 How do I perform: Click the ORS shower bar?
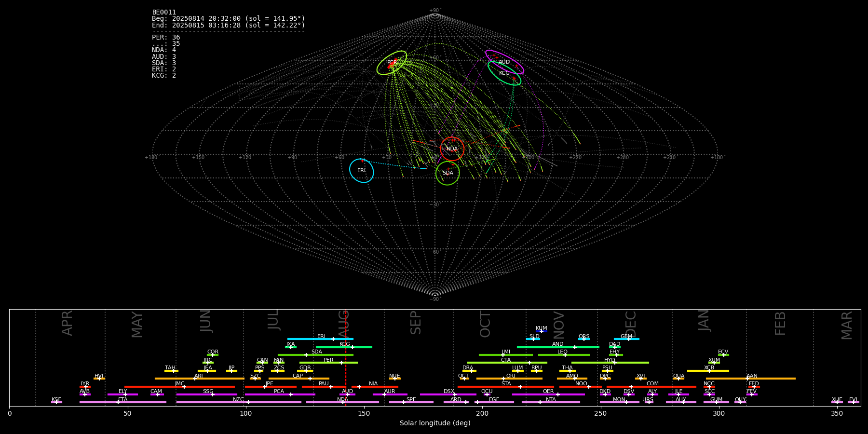point(584,339)
